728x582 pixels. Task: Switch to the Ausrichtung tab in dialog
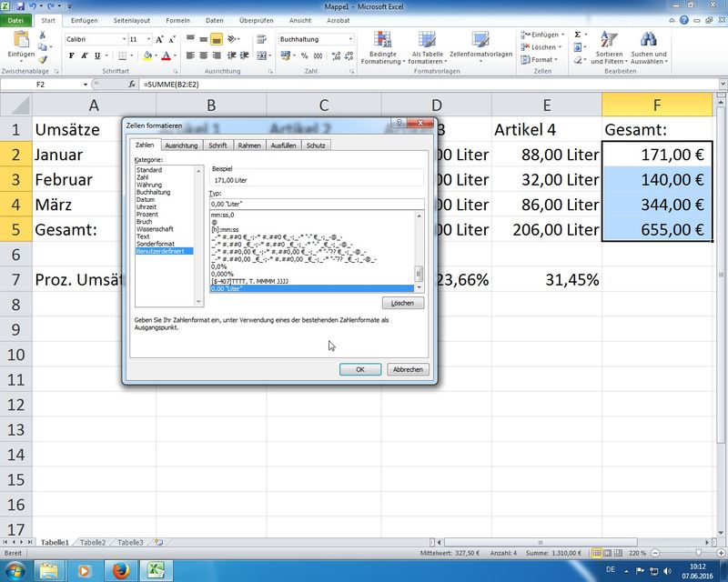(181, 145)
